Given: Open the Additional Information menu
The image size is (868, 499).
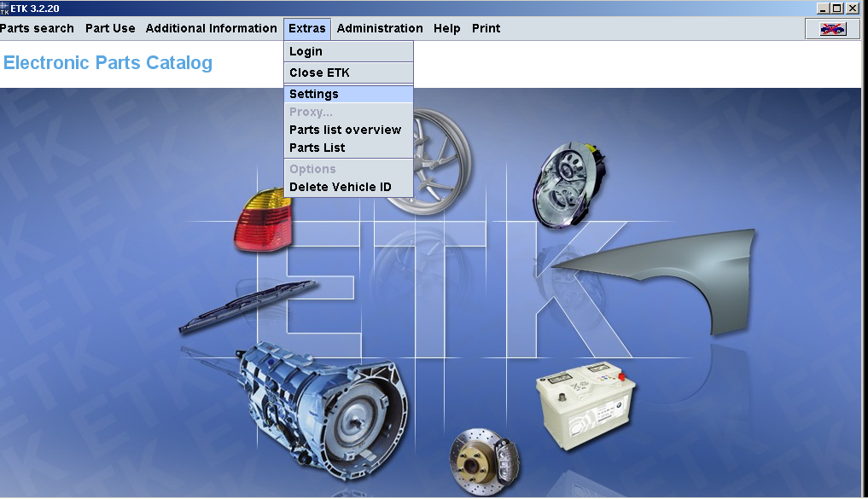Looking at the screenshot, I should click(x=211, y=28).
